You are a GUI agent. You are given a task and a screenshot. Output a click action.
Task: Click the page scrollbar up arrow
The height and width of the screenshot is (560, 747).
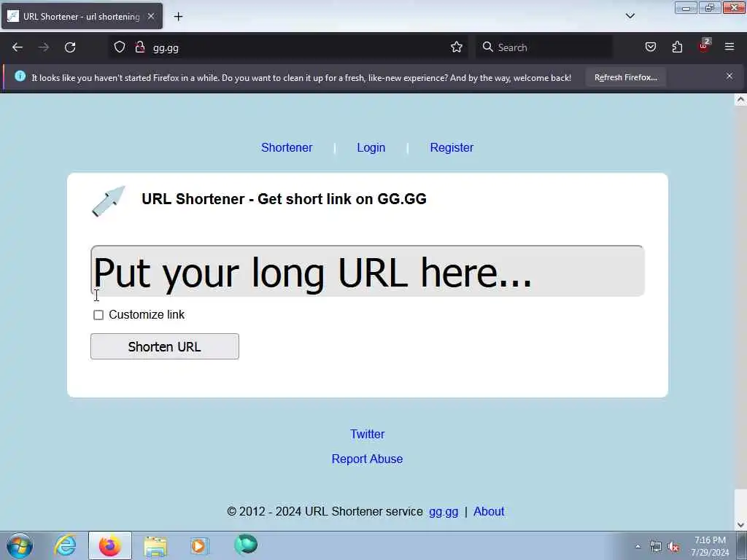pyautogui.click(x=740, y=99)
